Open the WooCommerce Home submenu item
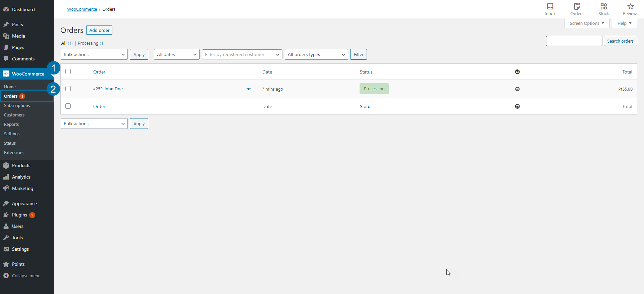Image resolution: width=644 pixels, height=294 pixels. click(10, 87)
